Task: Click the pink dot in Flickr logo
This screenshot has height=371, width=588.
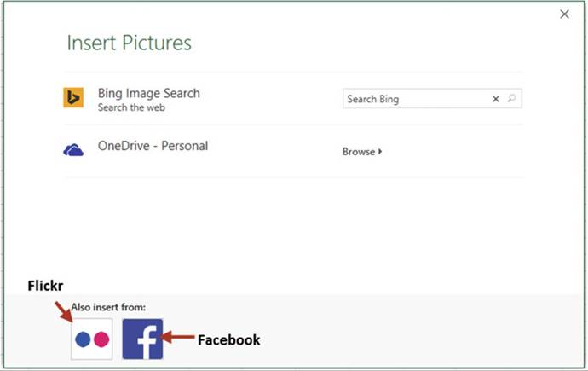Action: click(101, 339)
